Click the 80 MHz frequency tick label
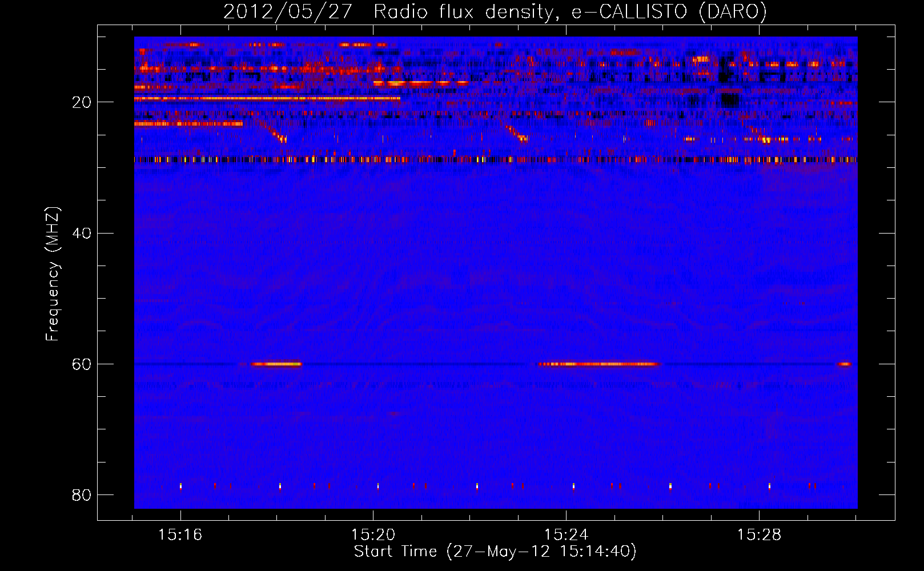924x571 pixels. [x=82, y=495]
